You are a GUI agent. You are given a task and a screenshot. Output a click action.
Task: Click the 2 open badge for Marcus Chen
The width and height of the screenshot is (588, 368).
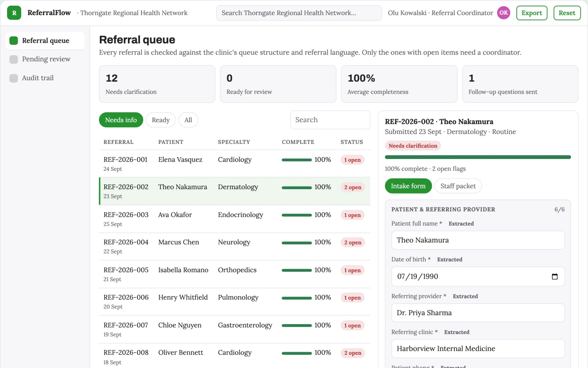pos(353,243)
